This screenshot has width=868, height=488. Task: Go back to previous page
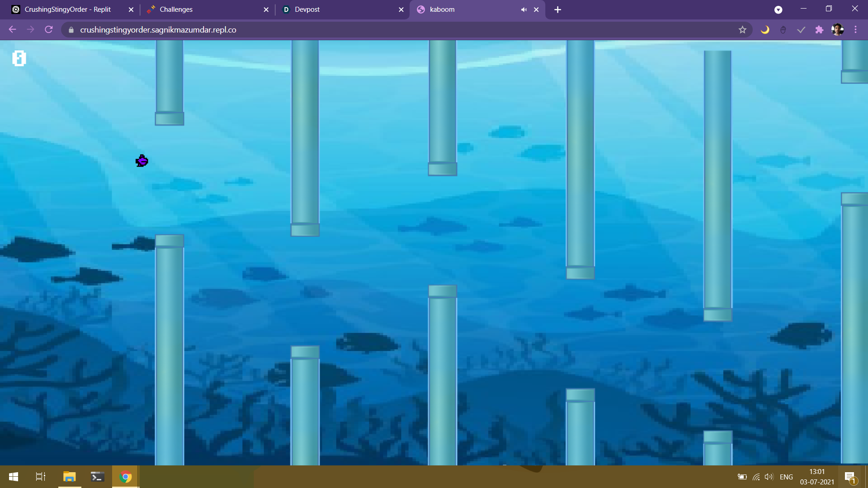point(13,30)
